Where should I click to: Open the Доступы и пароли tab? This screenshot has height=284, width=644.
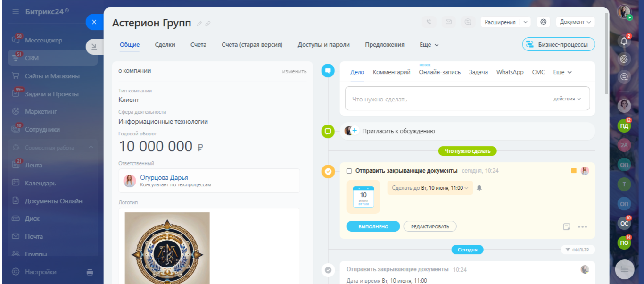click(324, 45)
